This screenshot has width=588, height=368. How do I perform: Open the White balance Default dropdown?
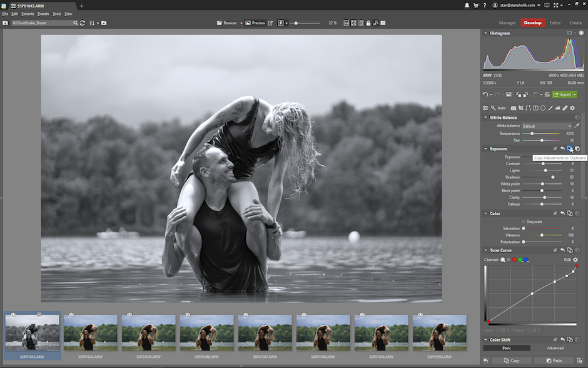pos(547,126)
